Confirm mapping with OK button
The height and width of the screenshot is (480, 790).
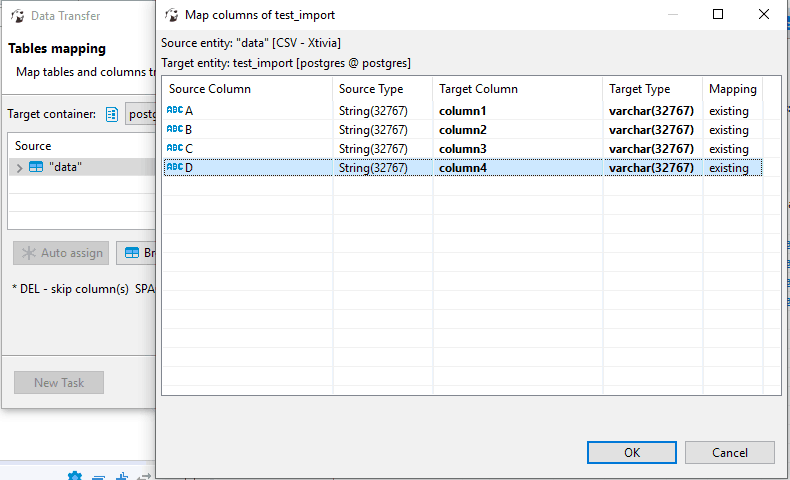[x=632, y=452]
